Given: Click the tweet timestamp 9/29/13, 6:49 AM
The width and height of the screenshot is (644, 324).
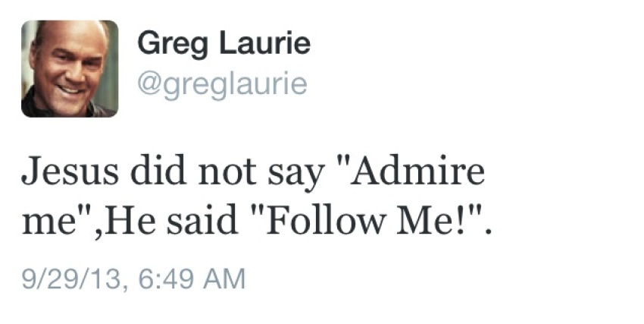Looking at the screenshot, I should coord(133,278).
